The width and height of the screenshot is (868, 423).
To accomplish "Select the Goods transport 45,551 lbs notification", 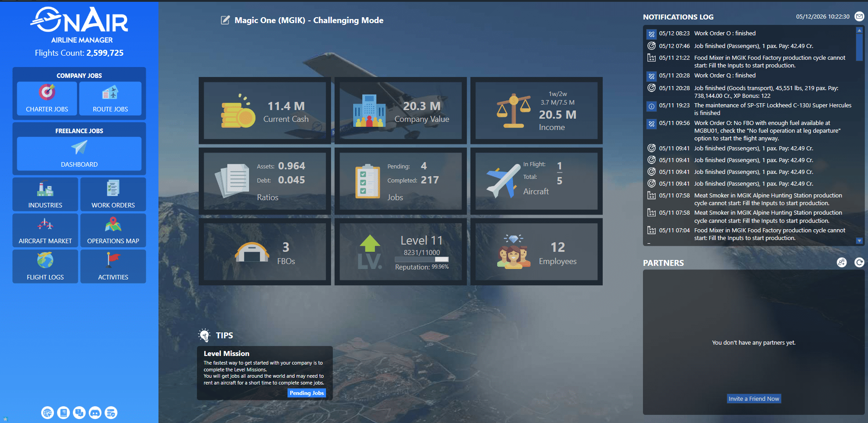I will point(766,92).
